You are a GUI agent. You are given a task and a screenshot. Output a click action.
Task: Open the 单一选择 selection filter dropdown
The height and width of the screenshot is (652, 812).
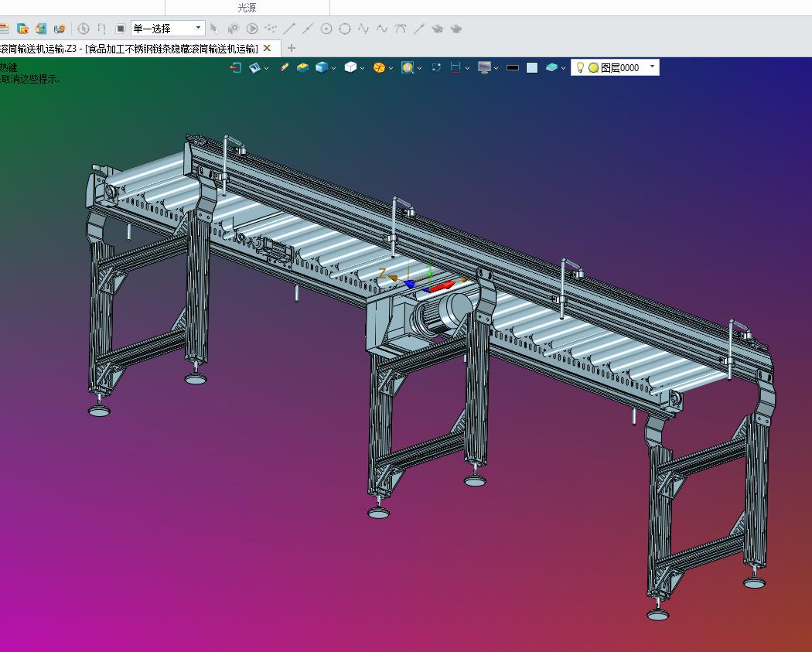[x=168, y=29]
